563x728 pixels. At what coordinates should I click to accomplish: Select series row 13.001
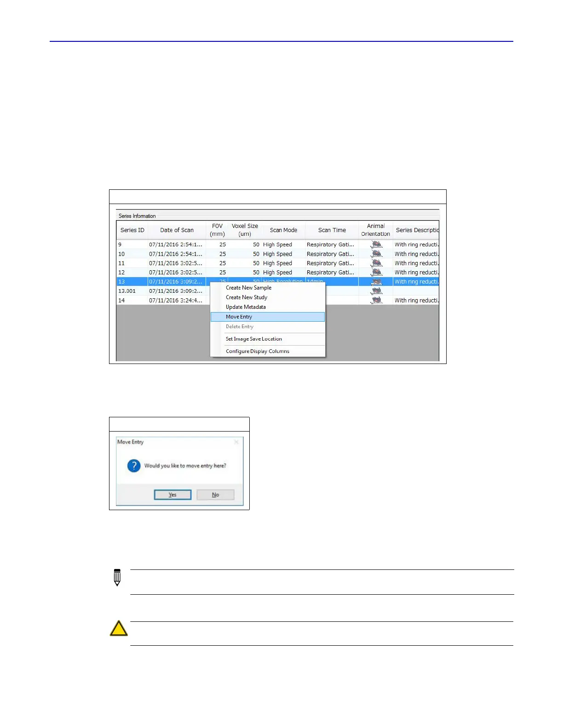tap(278, 291)
